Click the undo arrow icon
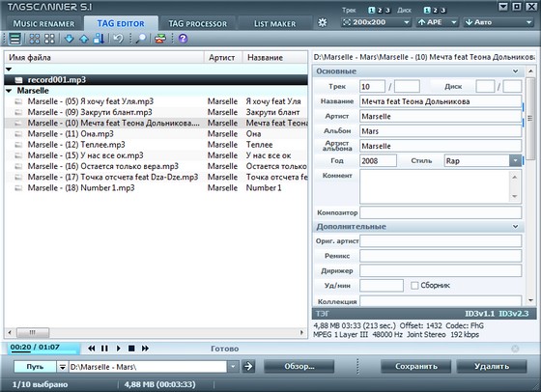541x392 pixels. [x=118, y=39]
